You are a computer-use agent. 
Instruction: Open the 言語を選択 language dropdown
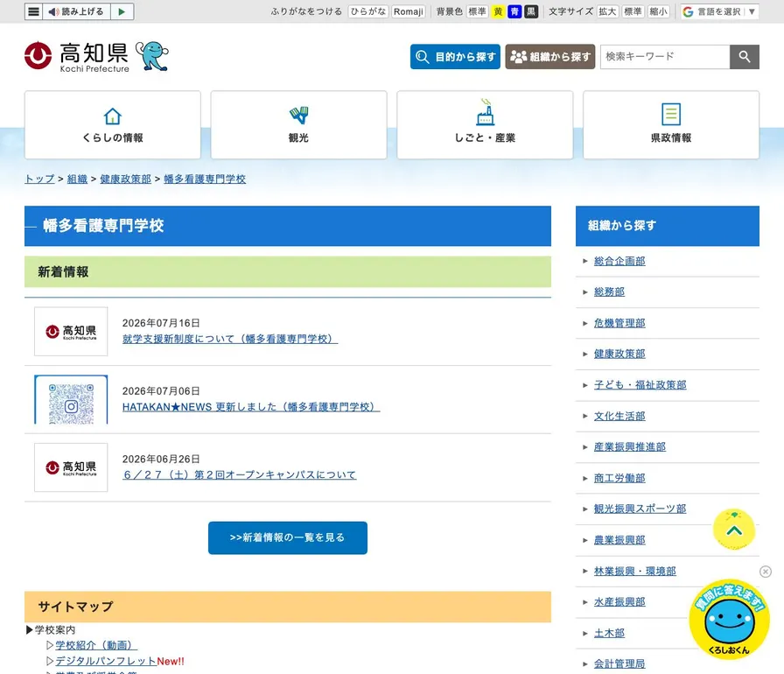click(720, 11)
